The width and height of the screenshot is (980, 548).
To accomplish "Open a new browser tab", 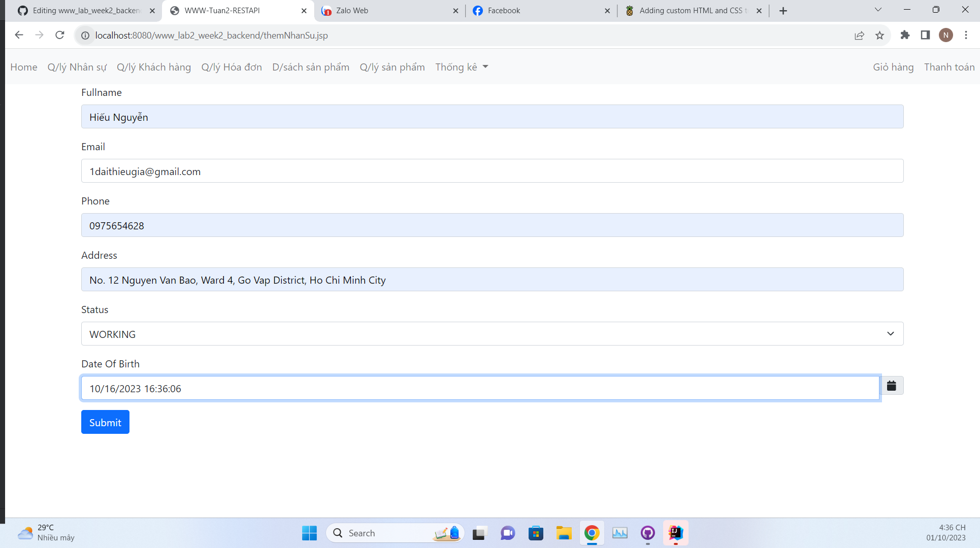I will point(783,11).
